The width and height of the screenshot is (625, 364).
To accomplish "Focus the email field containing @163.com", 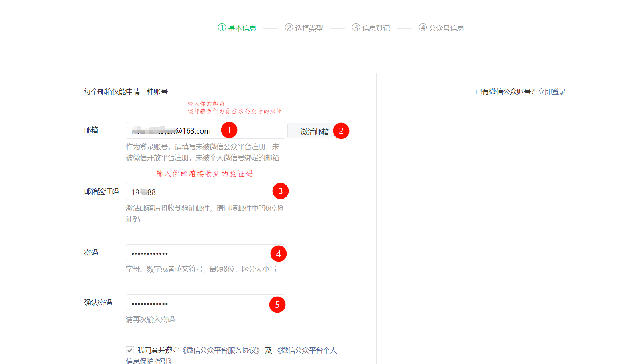I will 179,131.
